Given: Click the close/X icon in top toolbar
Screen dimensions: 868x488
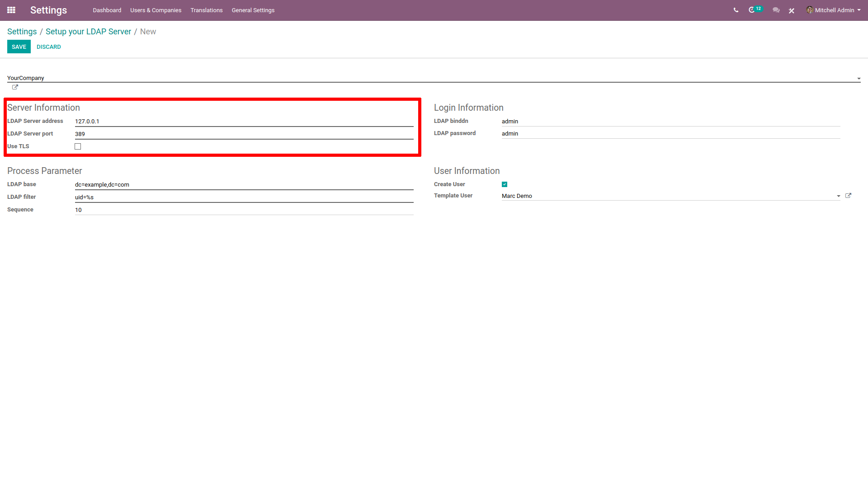Looking at the screenshot, I should click(792, 10).
